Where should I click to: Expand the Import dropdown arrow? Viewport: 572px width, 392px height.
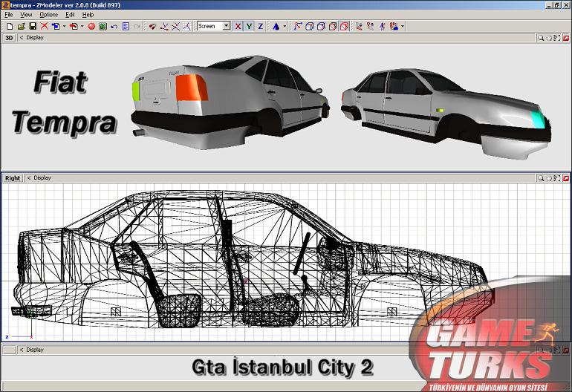tap(64, 26)
